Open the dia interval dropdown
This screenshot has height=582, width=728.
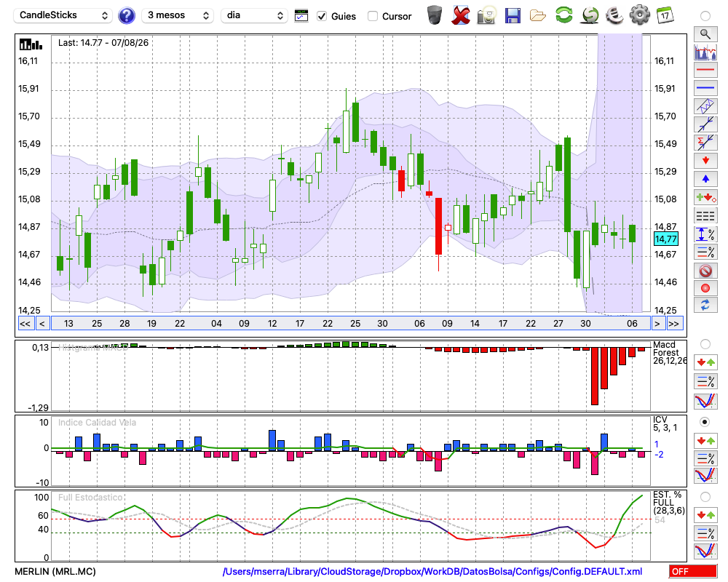point(254,15)
